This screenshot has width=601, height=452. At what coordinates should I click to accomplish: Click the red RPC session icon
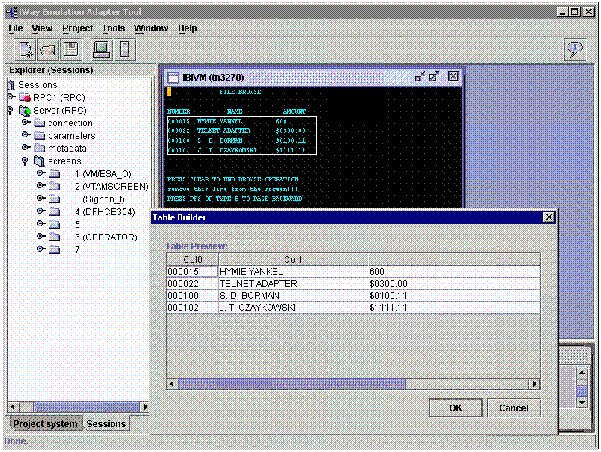pos(25,97)
